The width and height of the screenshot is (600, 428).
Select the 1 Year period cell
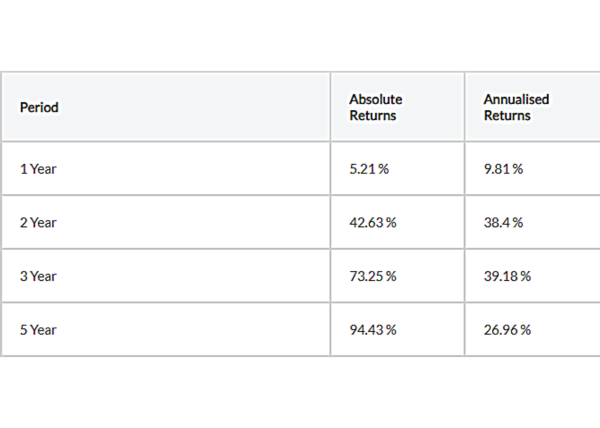click(38, 168)
